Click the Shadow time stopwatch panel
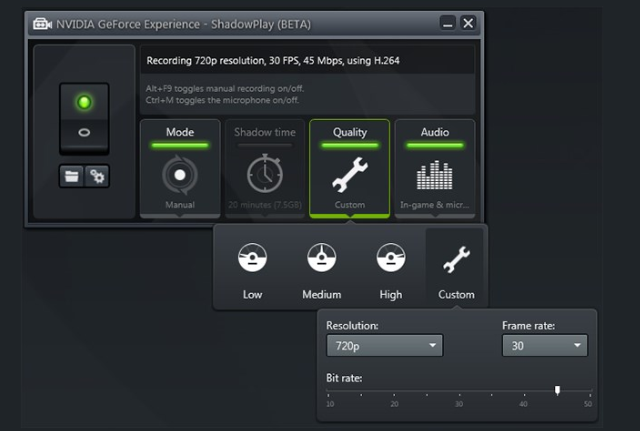This screenshot has height=431, width=640. 265,168
